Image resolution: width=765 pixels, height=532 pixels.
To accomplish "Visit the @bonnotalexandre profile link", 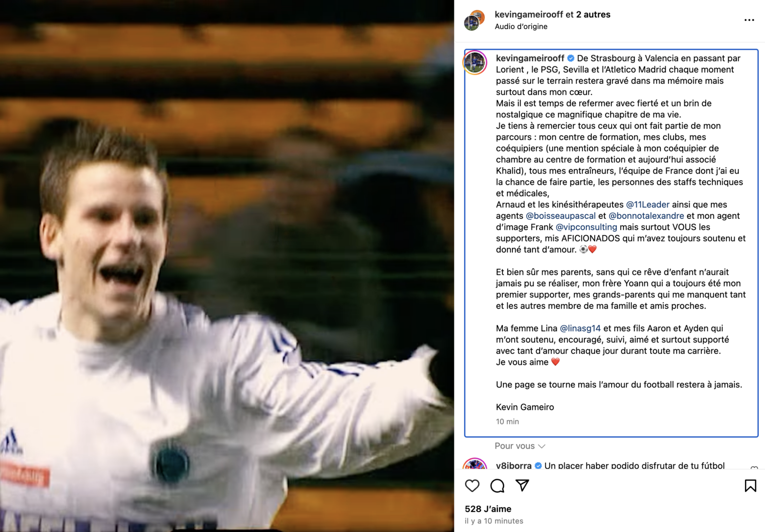I will coord(646,216).
